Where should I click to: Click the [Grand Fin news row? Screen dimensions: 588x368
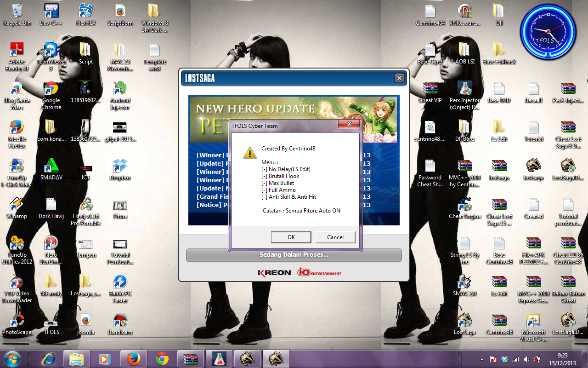[x=283, y=196]
